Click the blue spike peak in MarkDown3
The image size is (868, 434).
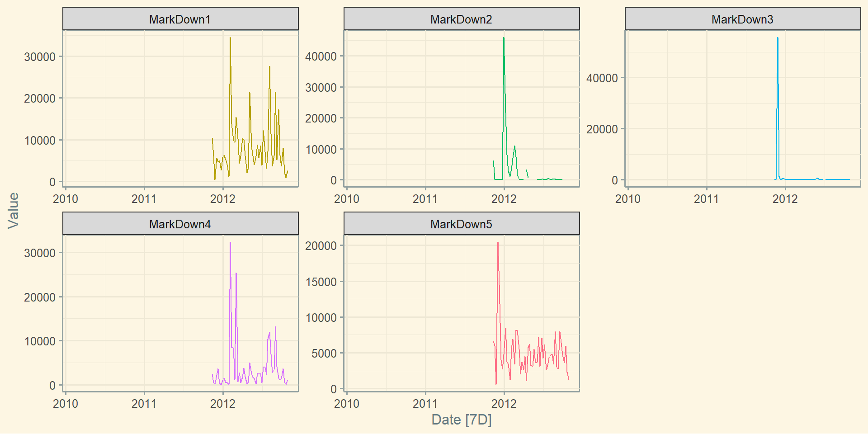778,38
